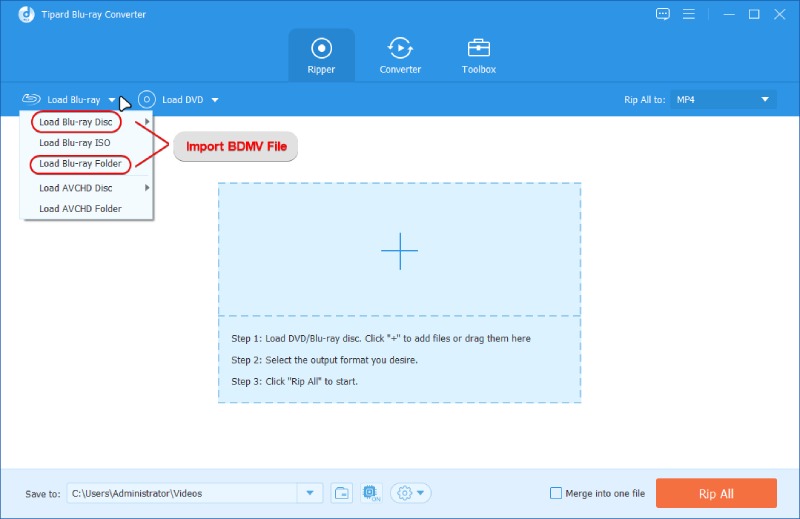Enable Merge into one file checkbox
The image size is (800, 519).
click(556, 493)
